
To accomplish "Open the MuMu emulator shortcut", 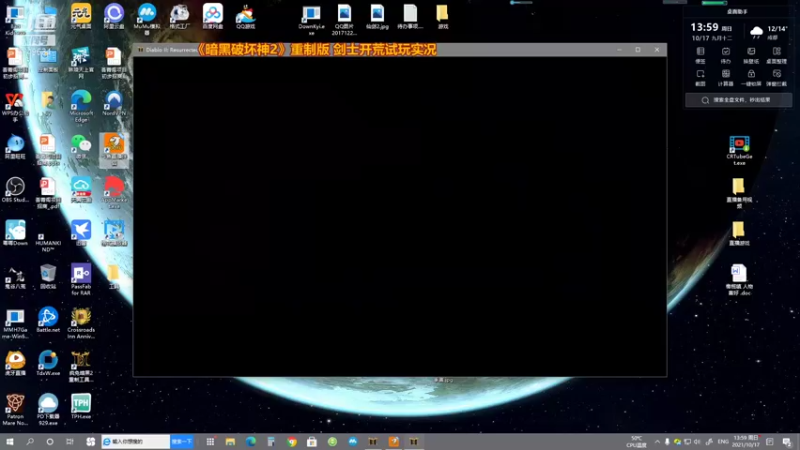I will [146, 19].
